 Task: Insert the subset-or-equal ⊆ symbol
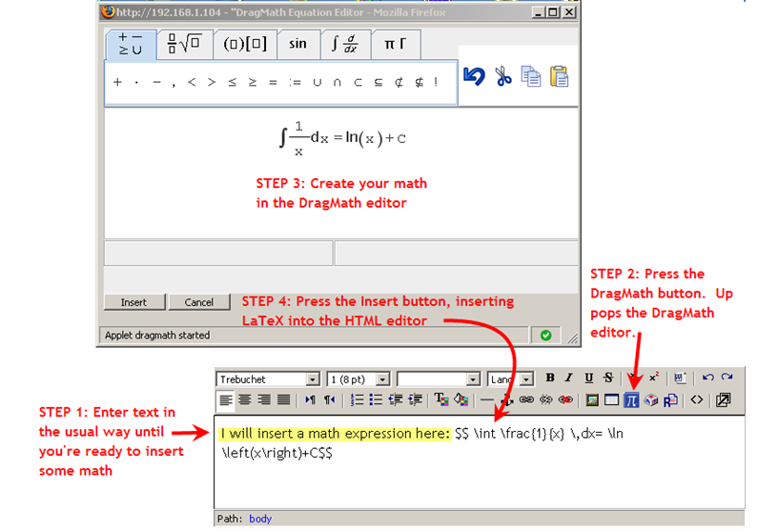click(378, 83)
